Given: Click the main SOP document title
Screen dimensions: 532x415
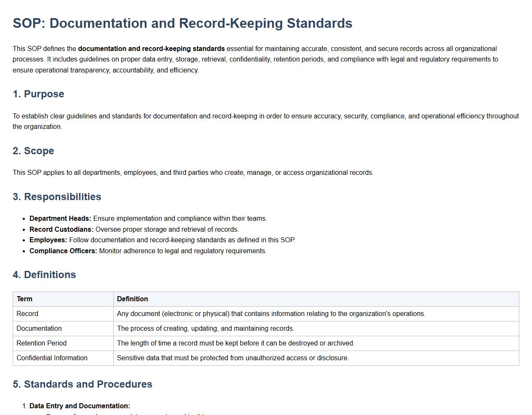Looking at the screenshot, I should tap(182, 23).
